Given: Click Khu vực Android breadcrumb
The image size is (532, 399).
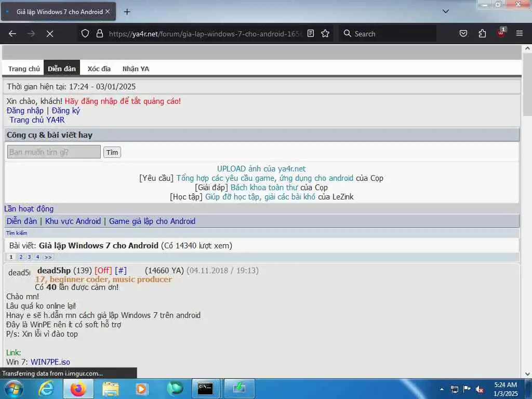Looking at the screenshot, I should 73,221.
